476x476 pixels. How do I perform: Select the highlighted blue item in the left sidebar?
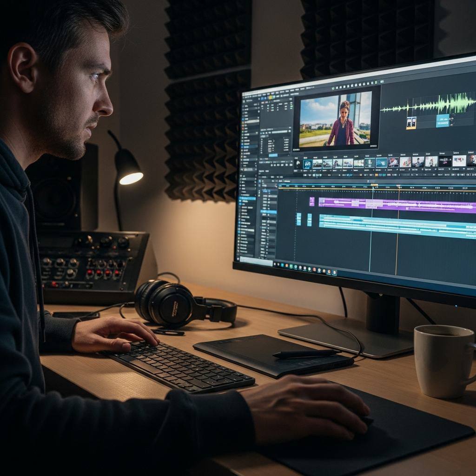point(247,198)
